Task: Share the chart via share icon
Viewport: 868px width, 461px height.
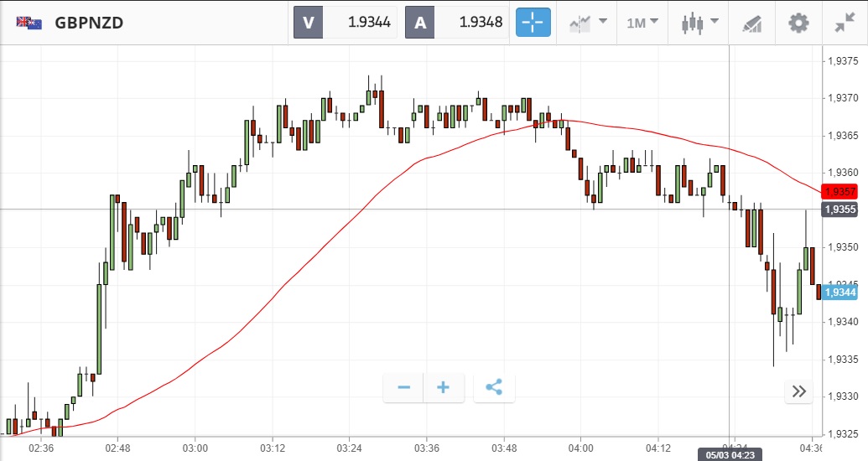Action: (494, 388)
